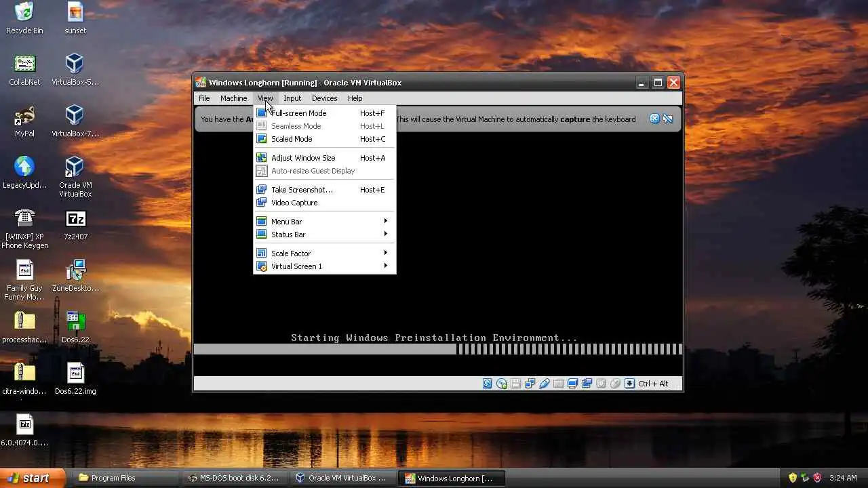The width and height of the screenshot is (868, 488).
Task: Select the Oracle VM VirtualBox desktop shortcut
Action: 75,177
